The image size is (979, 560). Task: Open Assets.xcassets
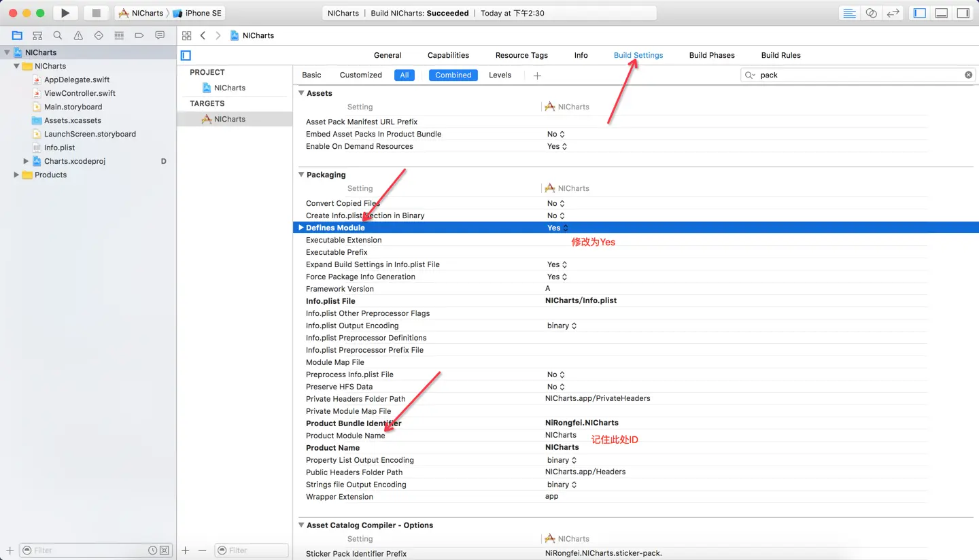coord(73,120)
